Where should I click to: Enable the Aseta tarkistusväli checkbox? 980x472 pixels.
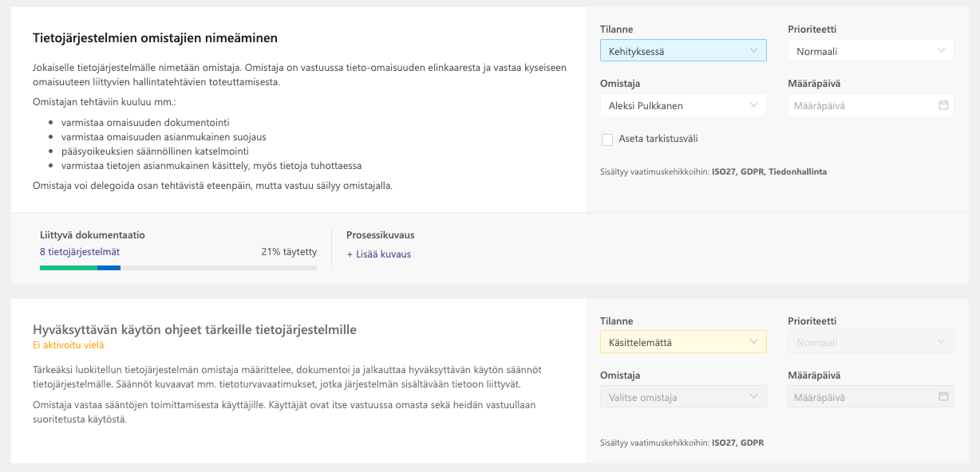tap(607, 140)
